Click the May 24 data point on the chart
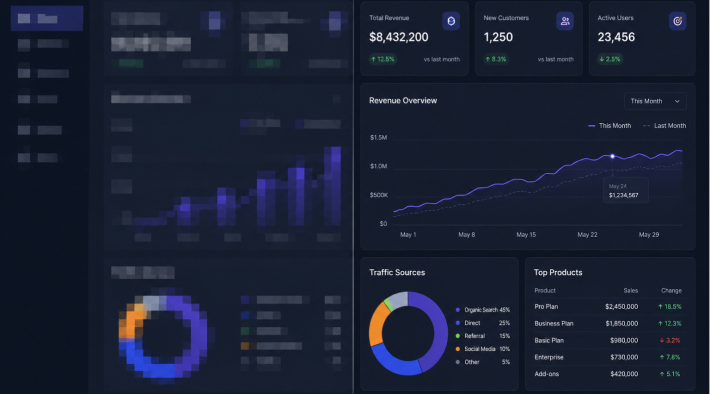 click(612, 156)
